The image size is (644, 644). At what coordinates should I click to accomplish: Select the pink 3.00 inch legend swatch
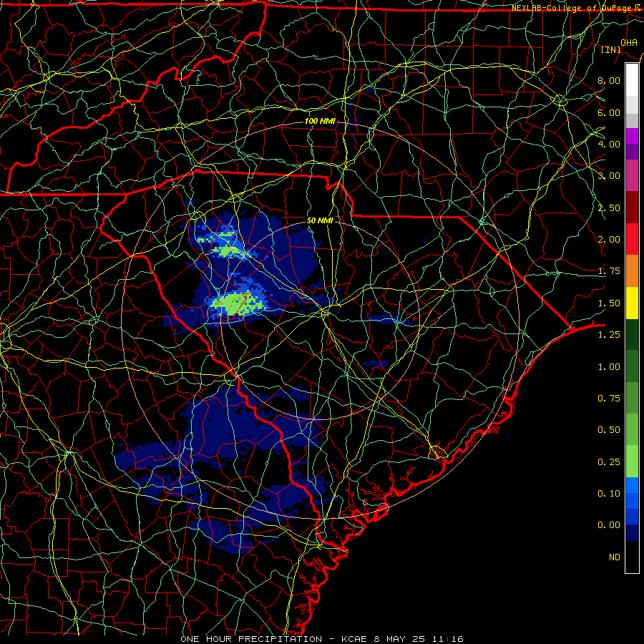click(632, 175)
